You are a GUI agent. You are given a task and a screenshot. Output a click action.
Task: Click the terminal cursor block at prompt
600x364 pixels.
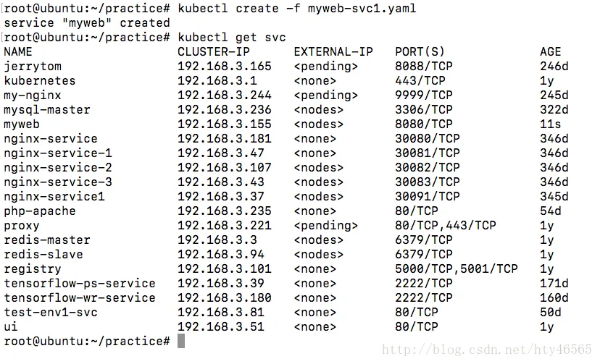click(x=181, y=341)
